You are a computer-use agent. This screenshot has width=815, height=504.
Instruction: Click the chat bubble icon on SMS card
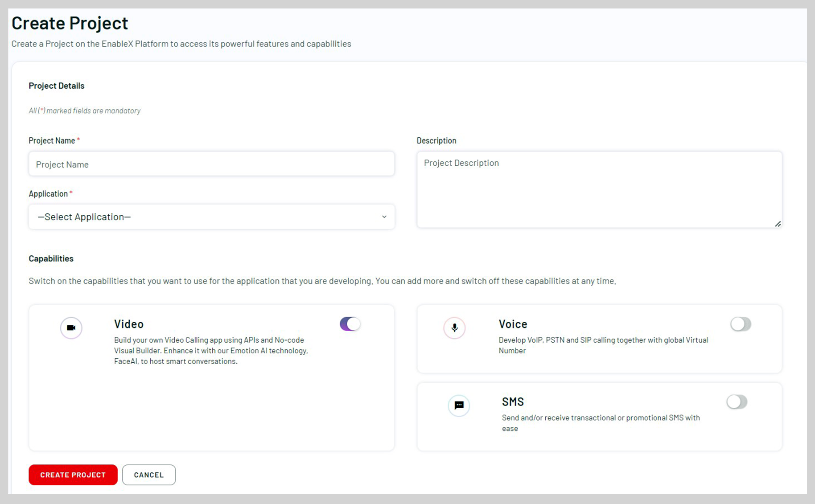[x=459, y=406]
